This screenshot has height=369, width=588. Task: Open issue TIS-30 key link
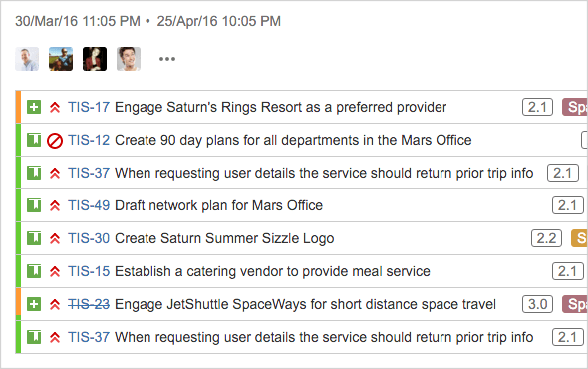pos(89,238)
